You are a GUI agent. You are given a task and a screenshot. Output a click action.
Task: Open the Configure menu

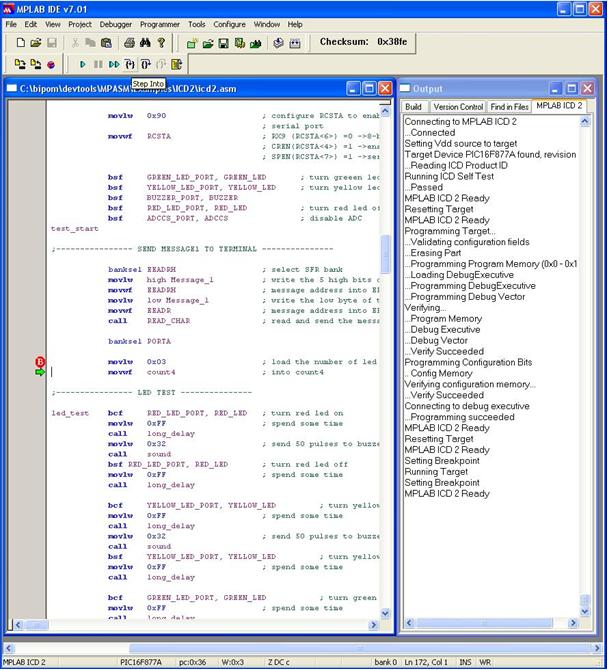229,24
